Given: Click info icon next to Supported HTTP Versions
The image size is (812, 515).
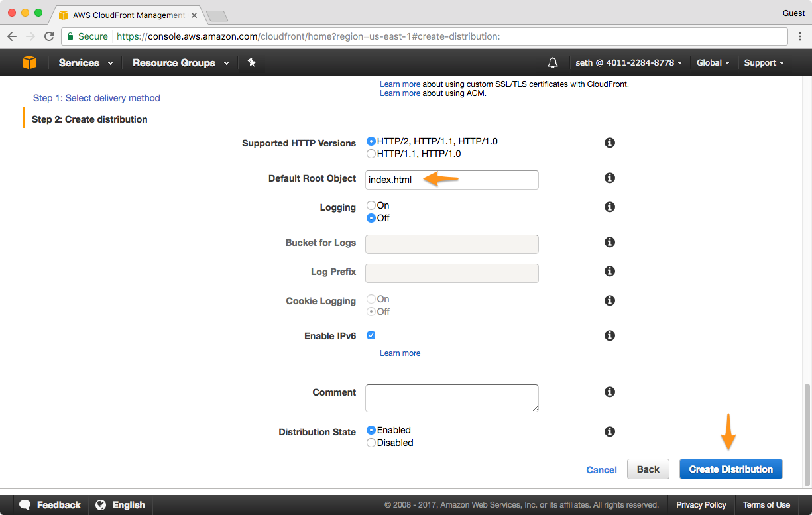Looking at the screenshot, I should pyautogui.click(x=609, y=143).
